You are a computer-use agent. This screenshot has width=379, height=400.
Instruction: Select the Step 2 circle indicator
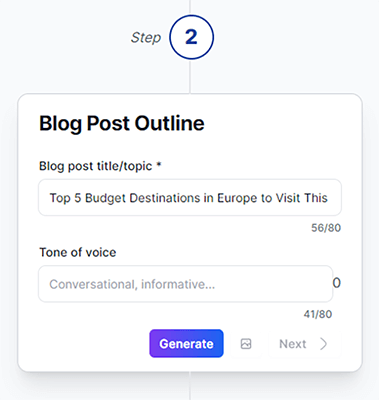[x=191, y=37]
